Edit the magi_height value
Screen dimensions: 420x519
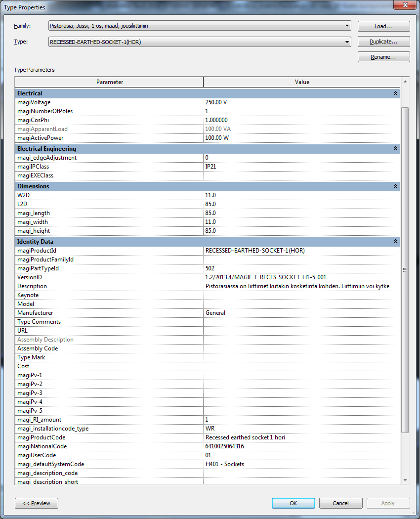coord(301,231)
